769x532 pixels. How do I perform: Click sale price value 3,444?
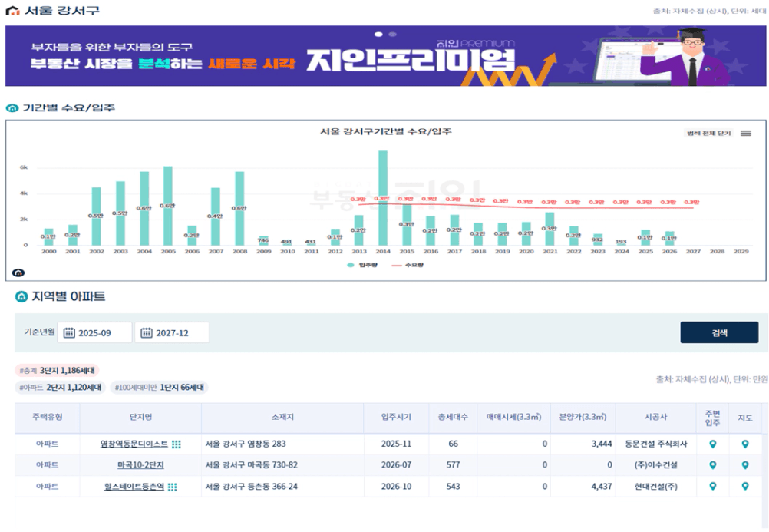point(602,444)
